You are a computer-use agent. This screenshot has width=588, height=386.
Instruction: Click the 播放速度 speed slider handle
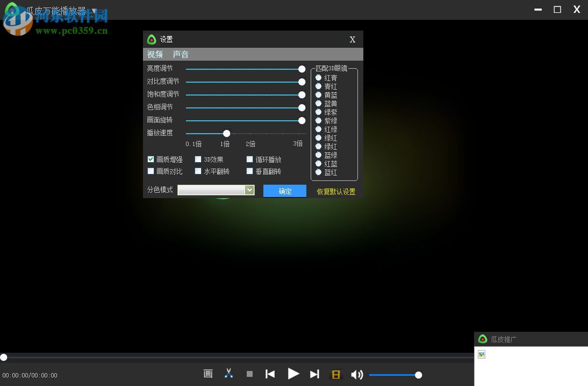pos(226,133)
